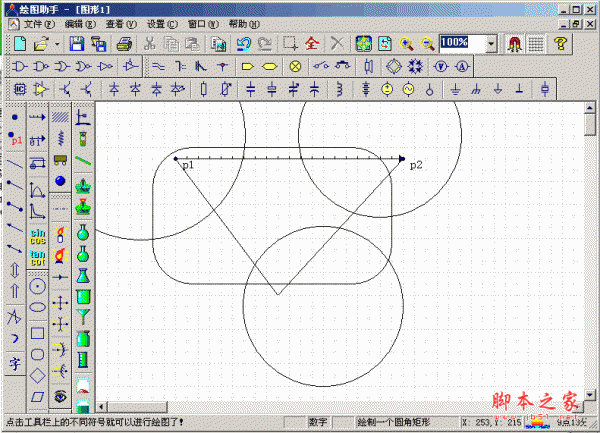
Task: Select the eye symbol tool
Action: tap(61, 396)
